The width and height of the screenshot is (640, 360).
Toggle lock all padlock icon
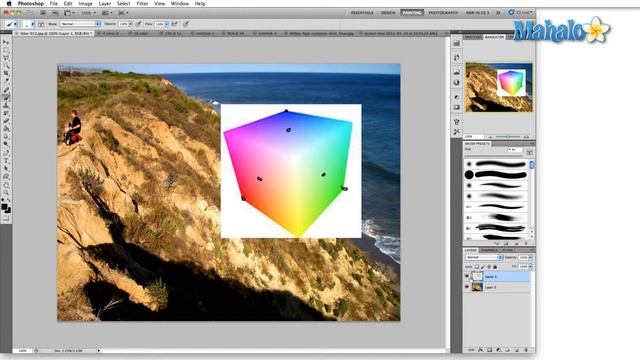pyautogui.click(x=495, y=267)
